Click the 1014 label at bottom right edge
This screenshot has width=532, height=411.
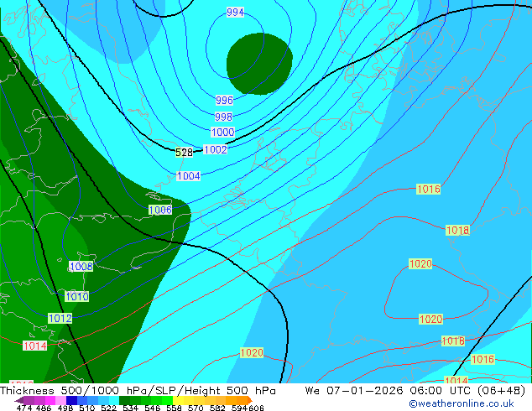point(456,381)
